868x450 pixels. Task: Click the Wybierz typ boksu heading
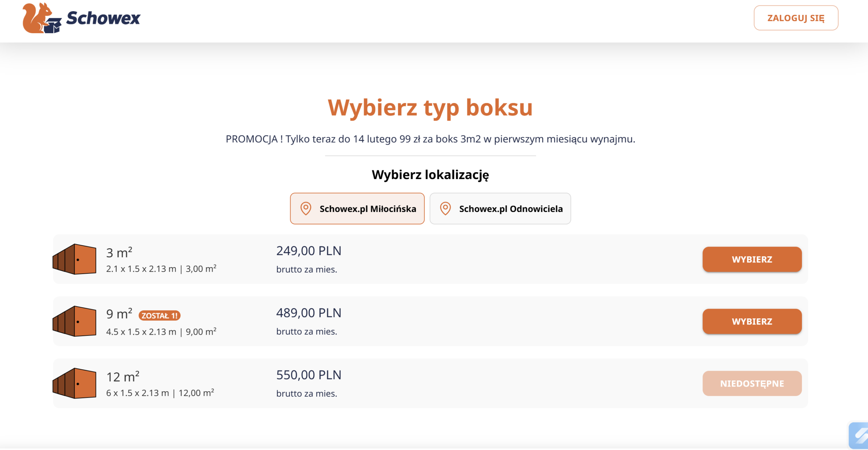coord(430,108)
